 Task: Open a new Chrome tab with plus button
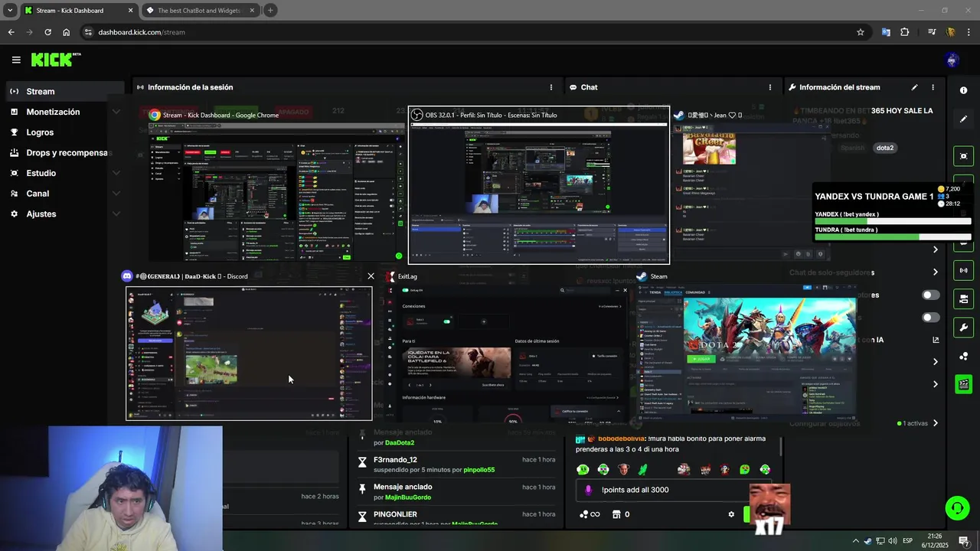click(x=270, y=10)
